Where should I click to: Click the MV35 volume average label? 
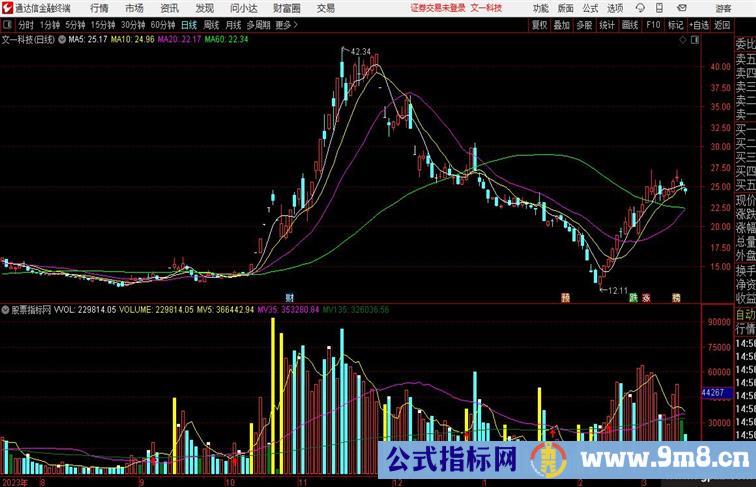(x=288, y=310)
